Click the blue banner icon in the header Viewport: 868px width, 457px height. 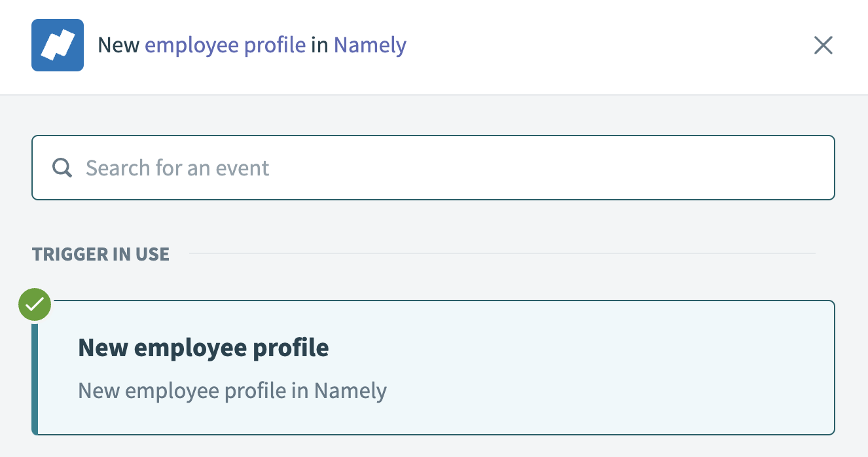57,45
